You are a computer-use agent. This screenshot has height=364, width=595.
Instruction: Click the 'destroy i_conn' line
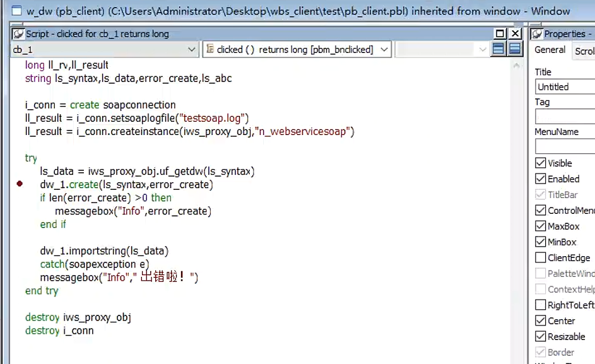(x=59, y=331)
